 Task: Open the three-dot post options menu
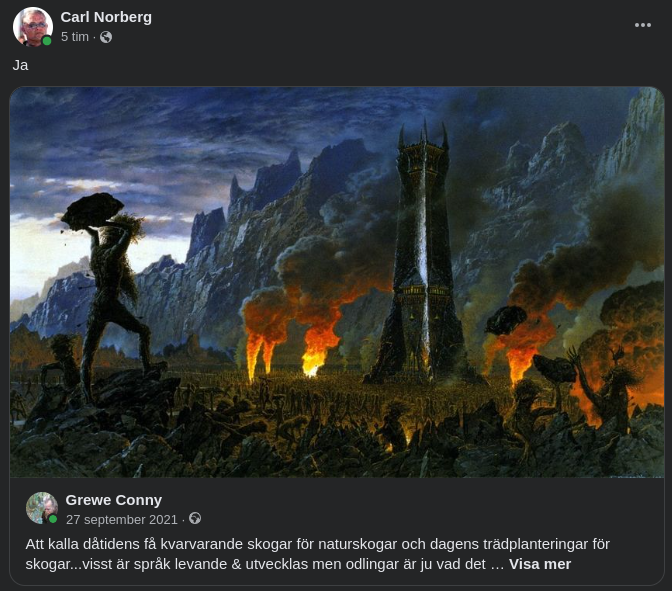(x=642, y=25)
